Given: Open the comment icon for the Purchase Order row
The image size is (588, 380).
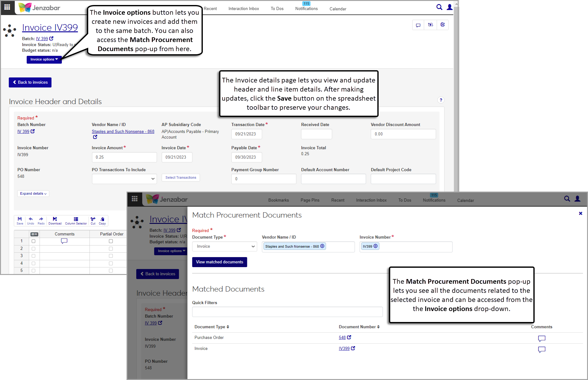Looking at the screenshot, I should (x=542, y=339).
